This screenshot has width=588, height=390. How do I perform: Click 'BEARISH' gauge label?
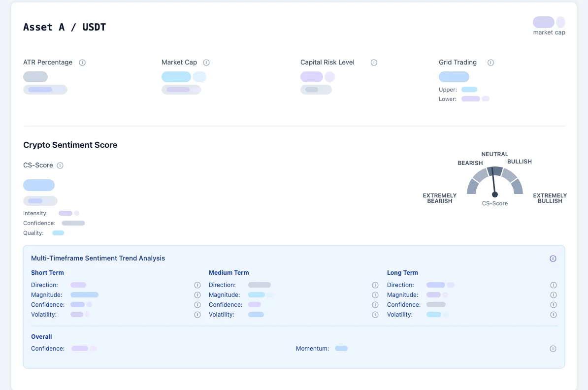tap(470, 163)
